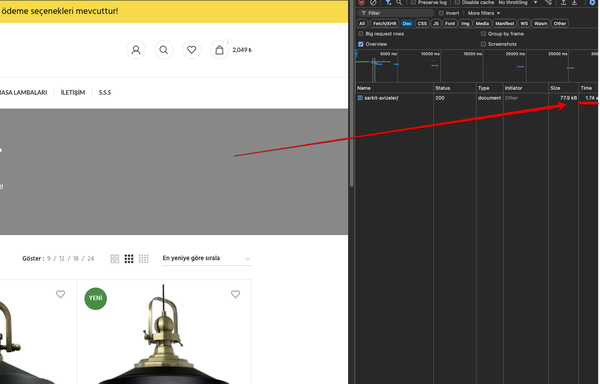Enable Screenshots checkbox
The width and height of the screenshot is (600, 384).
(x=483, y=44)
